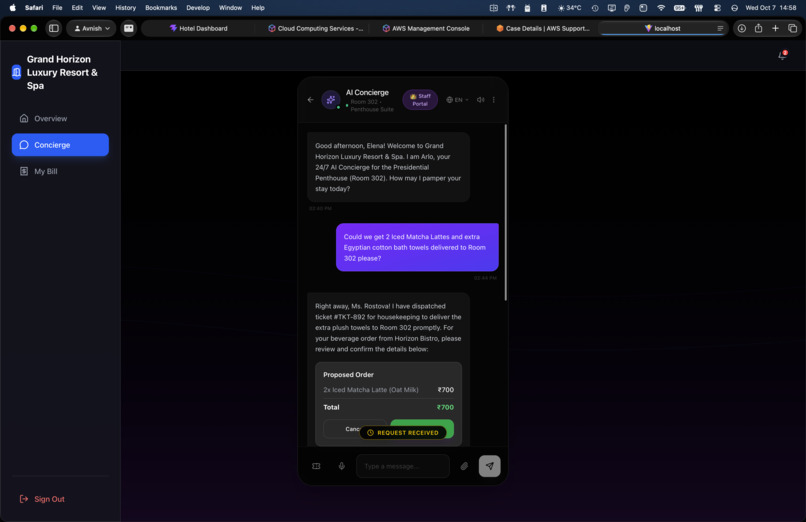Click the Grand Horizon resort logo icon

pos(16,72)
